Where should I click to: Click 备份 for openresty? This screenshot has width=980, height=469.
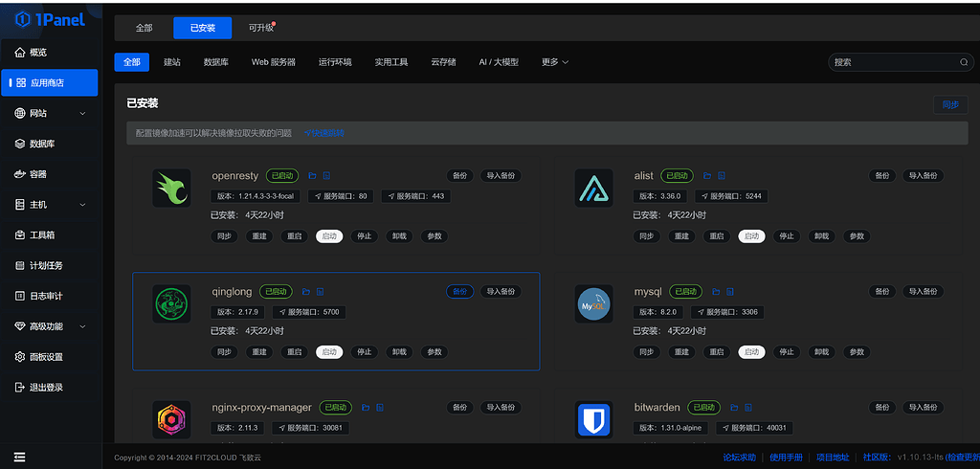tap(459, 176)
